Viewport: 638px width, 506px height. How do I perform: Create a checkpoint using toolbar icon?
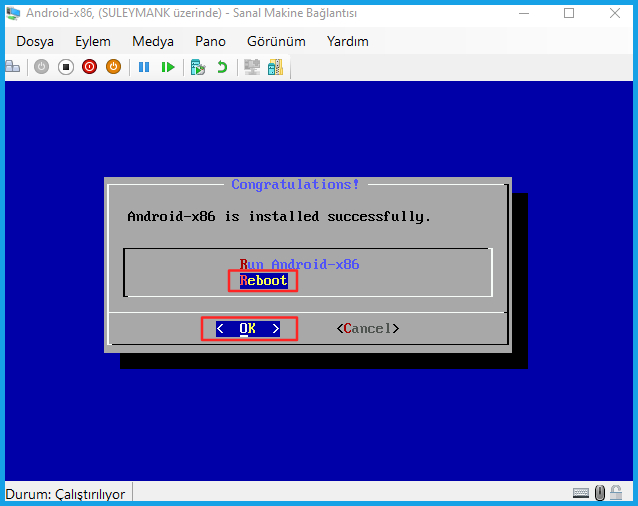(198, 67)
